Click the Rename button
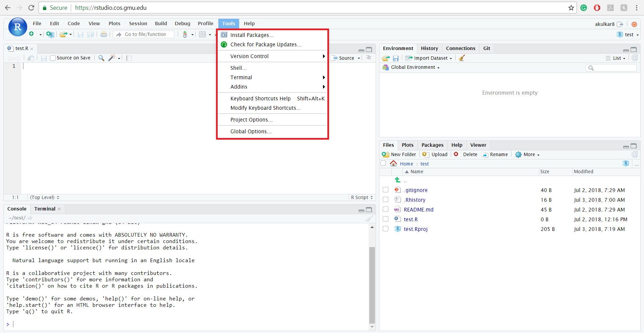 click(495, 154)
